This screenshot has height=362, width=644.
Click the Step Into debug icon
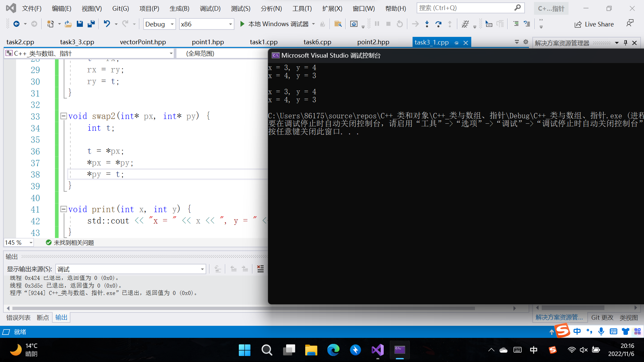tap(427, 24)
